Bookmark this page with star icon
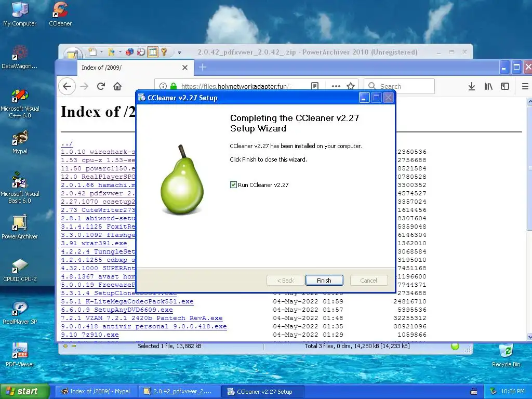The width and height of the screenshot is (532, 399). pyautogui.click(x=351, y=86)
